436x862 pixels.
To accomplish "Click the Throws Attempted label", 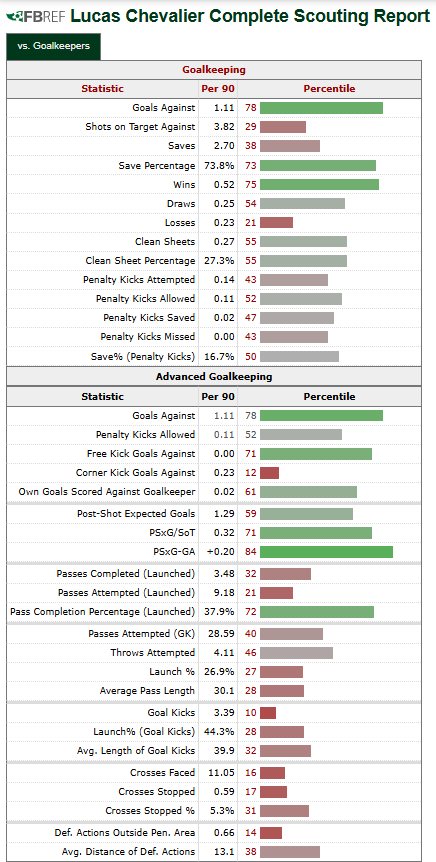I will click(153, 653).
